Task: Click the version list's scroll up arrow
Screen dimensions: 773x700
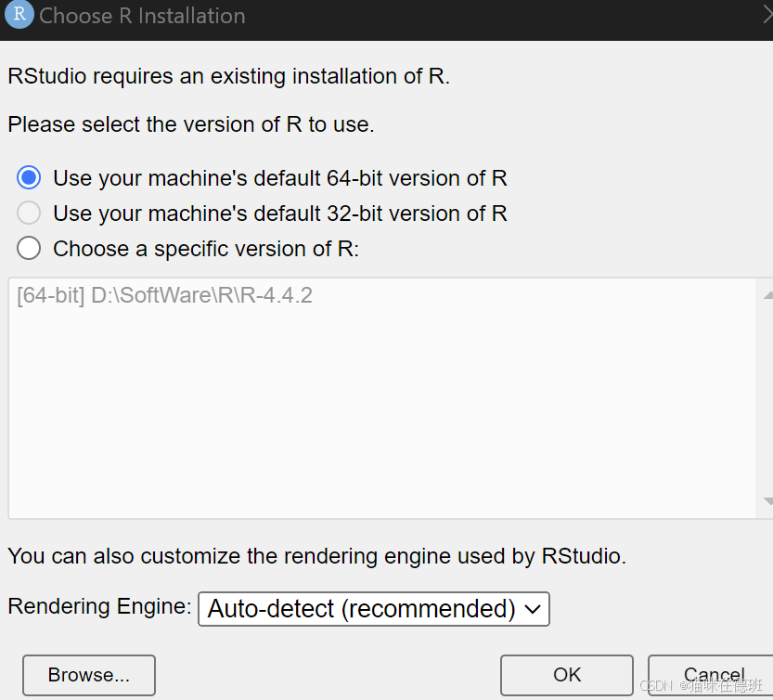Action: 767,295
